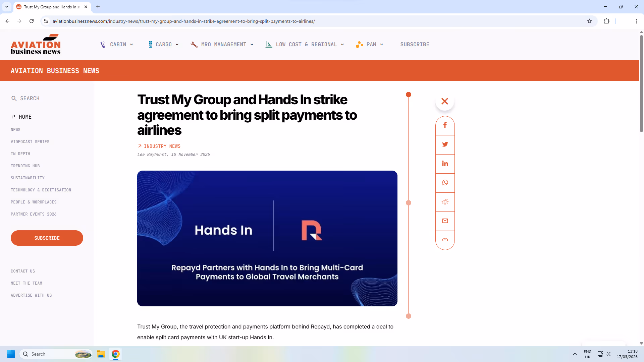Open News sidebar link
Screen dimensions: 644x362
pos(15,130)
